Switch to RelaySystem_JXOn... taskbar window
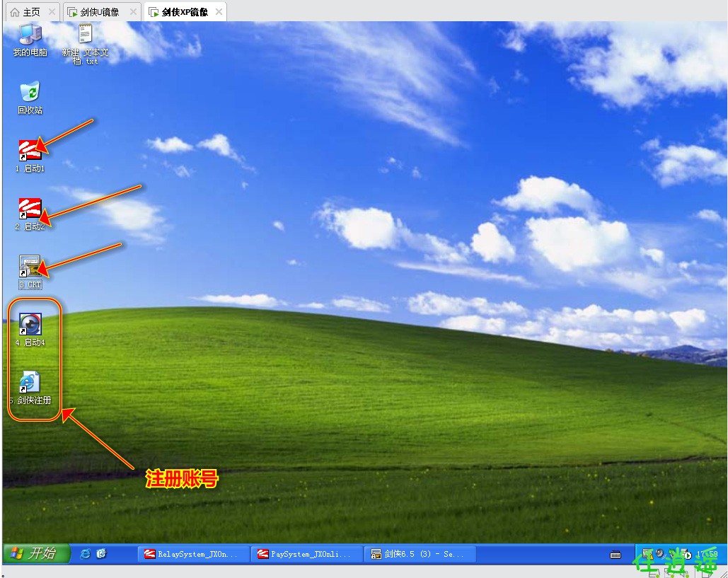The height and width of the screenshot is (578, 728). 194,554
